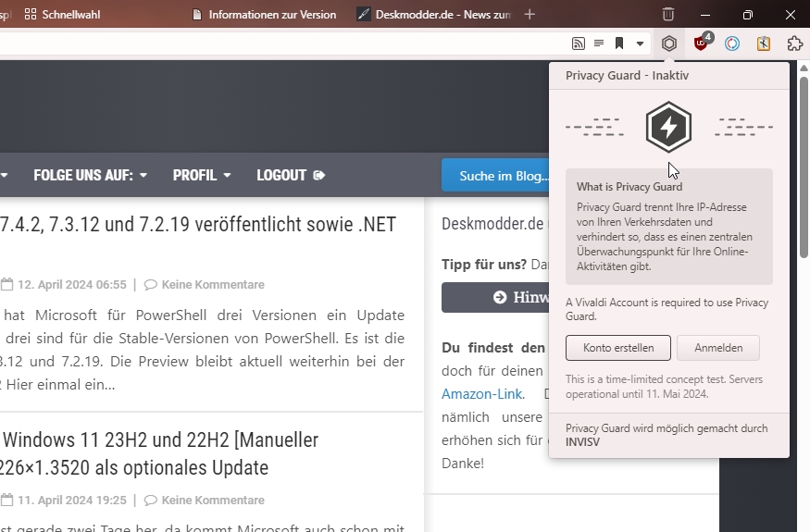Click the logout arrow icon next to LOGOUT
The width and height of the screenshot is (810, 532).
[x=318, y=175]
